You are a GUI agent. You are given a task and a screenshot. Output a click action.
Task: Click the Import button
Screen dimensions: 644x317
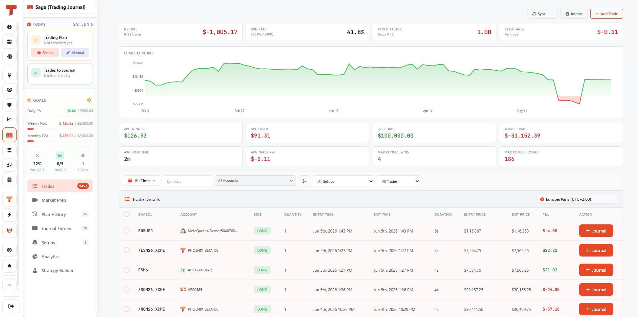coord(574,14)
